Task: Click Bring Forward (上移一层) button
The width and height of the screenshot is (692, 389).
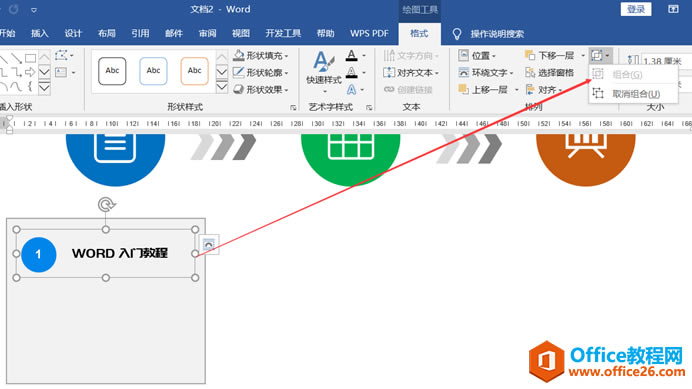Action: pyautogui.click(x=484, y=90)
